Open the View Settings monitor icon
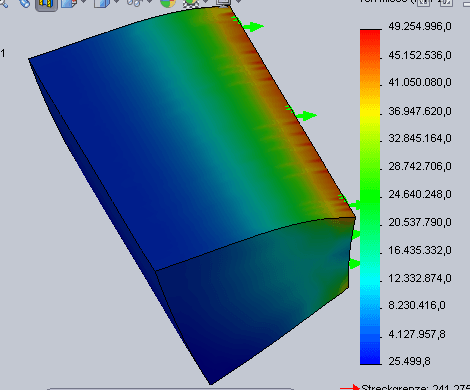 (223, 3)
